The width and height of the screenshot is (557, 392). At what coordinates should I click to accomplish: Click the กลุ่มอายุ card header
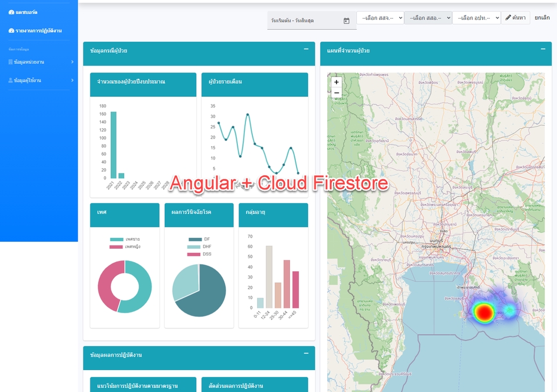[273, 215]
